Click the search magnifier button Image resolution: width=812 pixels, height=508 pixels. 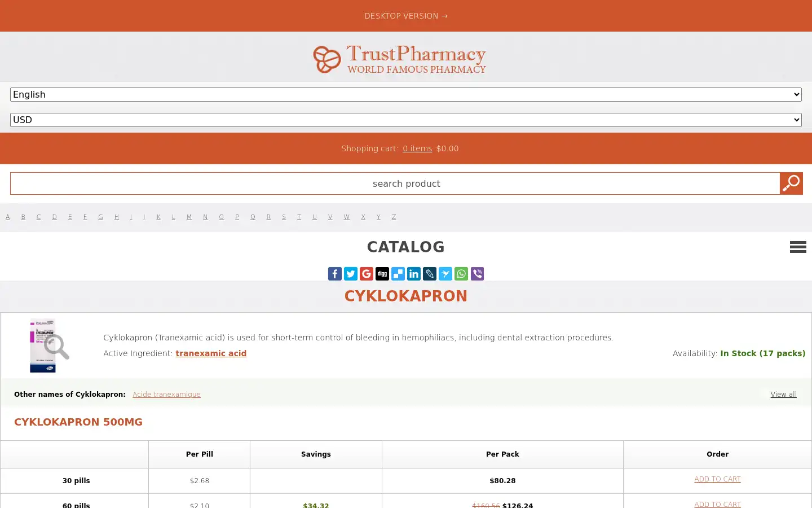click(x=791, y=183)
